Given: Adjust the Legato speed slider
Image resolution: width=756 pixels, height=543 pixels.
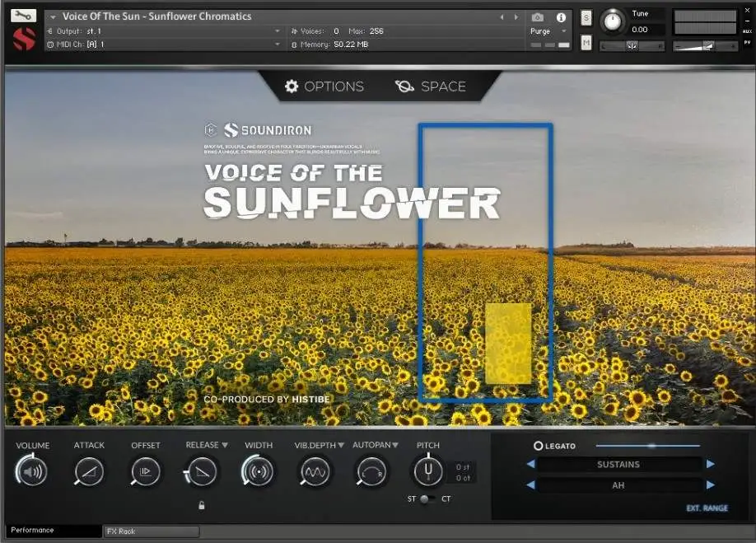Looking at the screenshot, I should pos(648,446).
